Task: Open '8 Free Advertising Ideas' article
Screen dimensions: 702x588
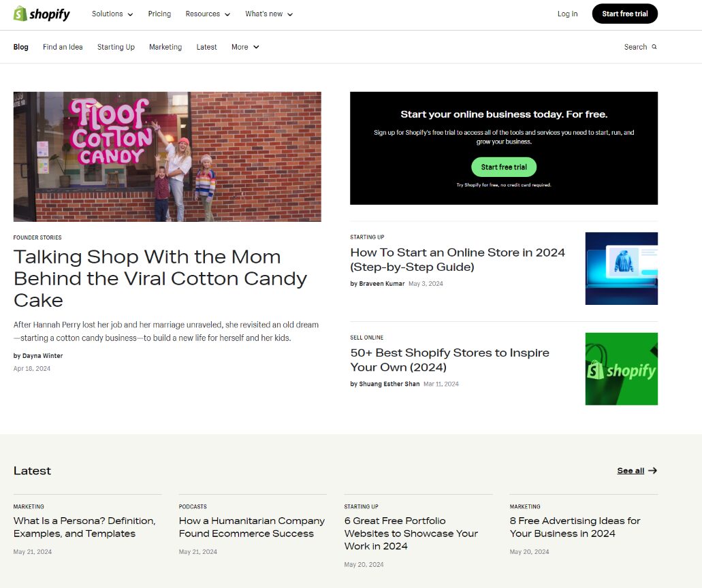Action: pos(575,527)
